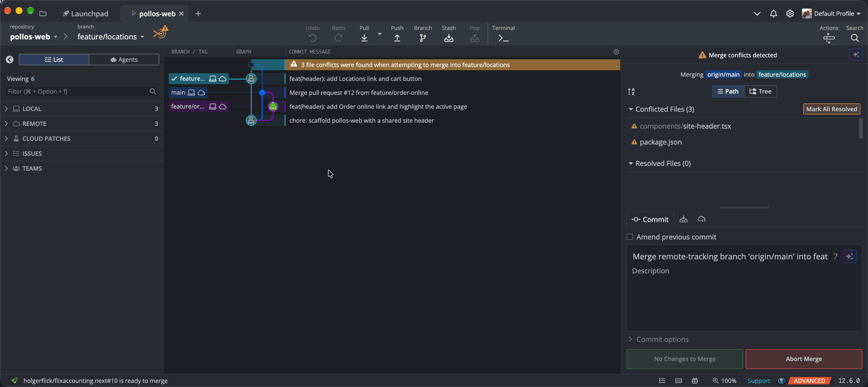This screenshot has height=387, width=868.
Task: Open the Support link in status bar
Action: [x=759, y=381]
